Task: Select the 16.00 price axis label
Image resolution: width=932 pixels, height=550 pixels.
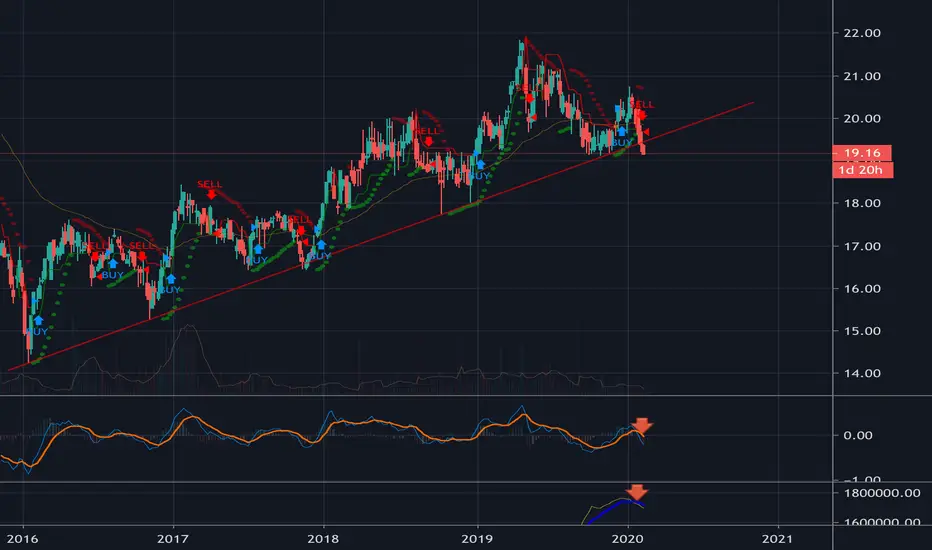Action: (x=862, y=288)
